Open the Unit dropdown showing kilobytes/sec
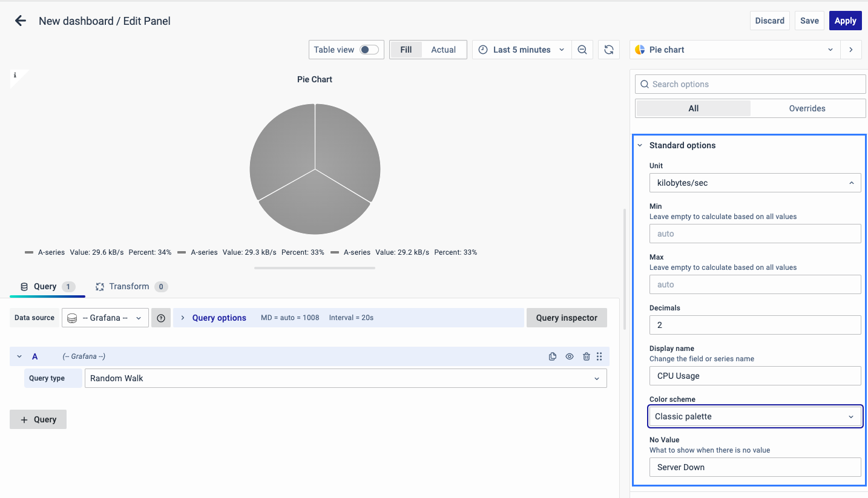The height and width of the screenshot is (498, 868). pos(755,183)
